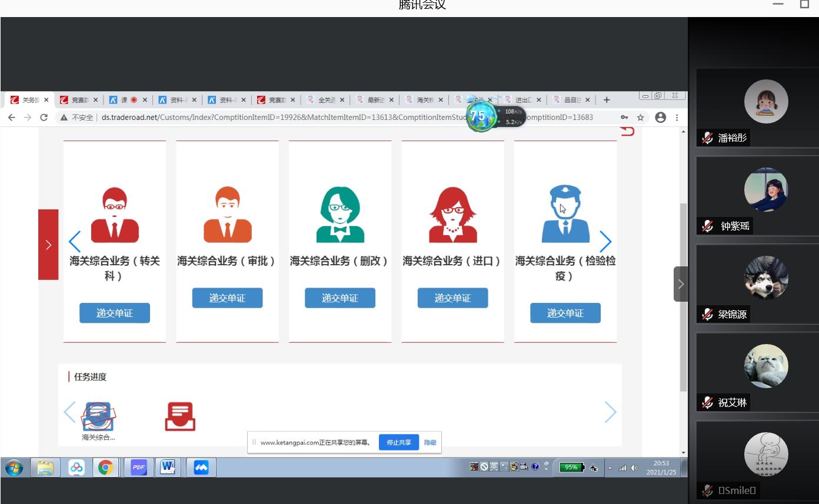This screenshot has height=504, width=819.
Task: Click 递交单证 under 海关综合业务（进口）
Action: pos(452,298)
